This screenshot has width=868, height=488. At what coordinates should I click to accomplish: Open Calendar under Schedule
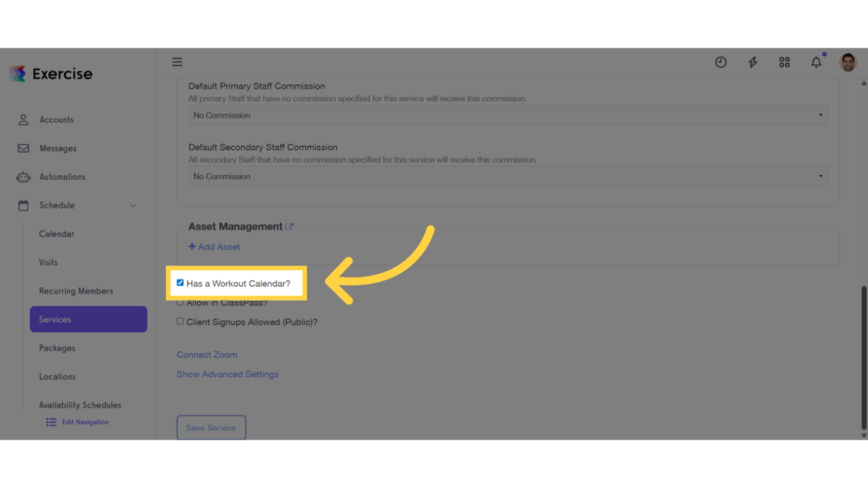[x=57, y=234]
